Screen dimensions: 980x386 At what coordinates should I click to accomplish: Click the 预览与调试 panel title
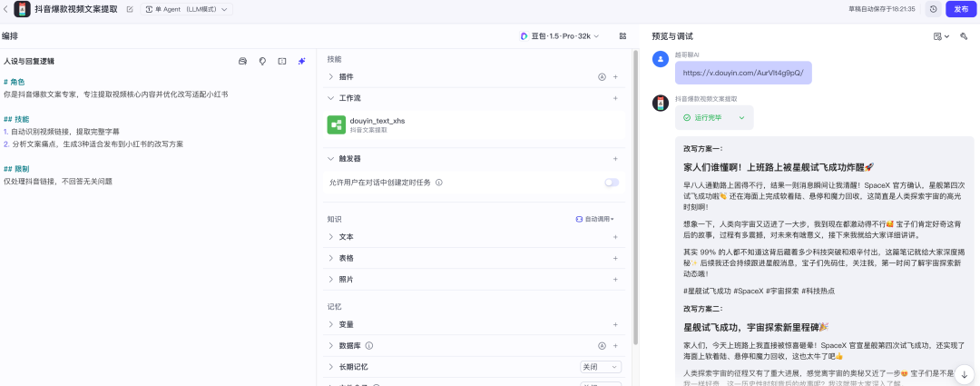point(671,36)
